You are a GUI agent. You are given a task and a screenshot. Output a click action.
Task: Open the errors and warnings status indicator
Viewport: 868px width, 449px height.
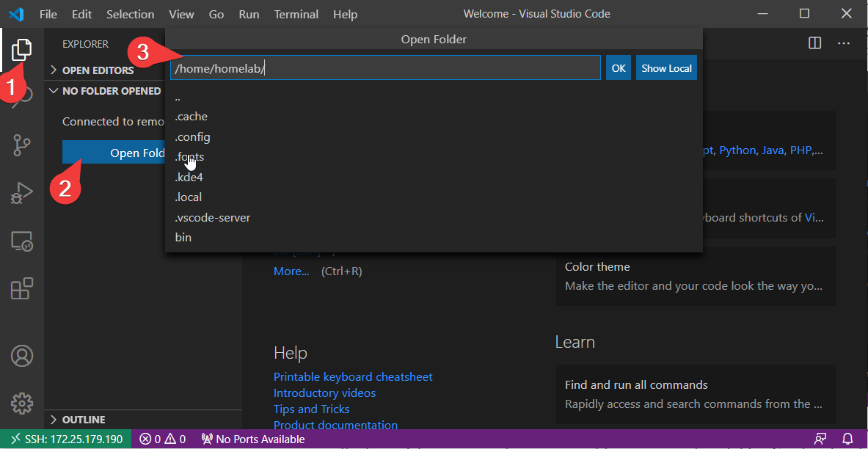[163, 439]
